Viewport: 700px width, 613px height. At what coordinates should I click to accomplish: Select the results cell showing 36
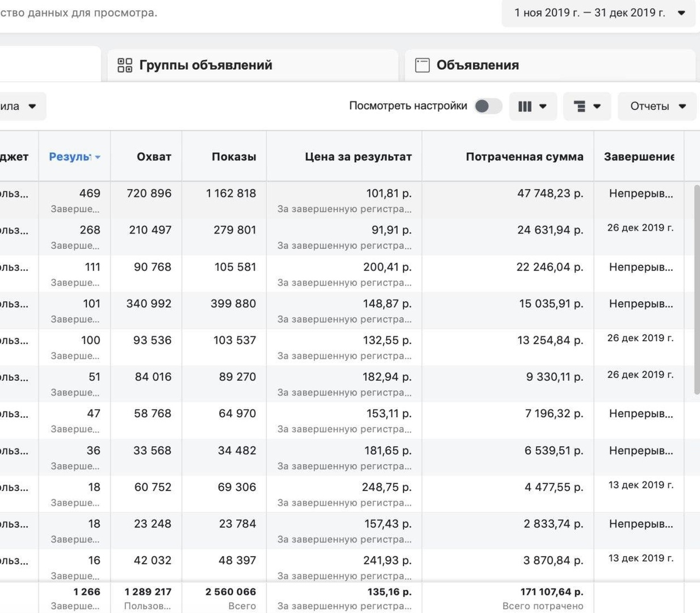tap(94, 451)
